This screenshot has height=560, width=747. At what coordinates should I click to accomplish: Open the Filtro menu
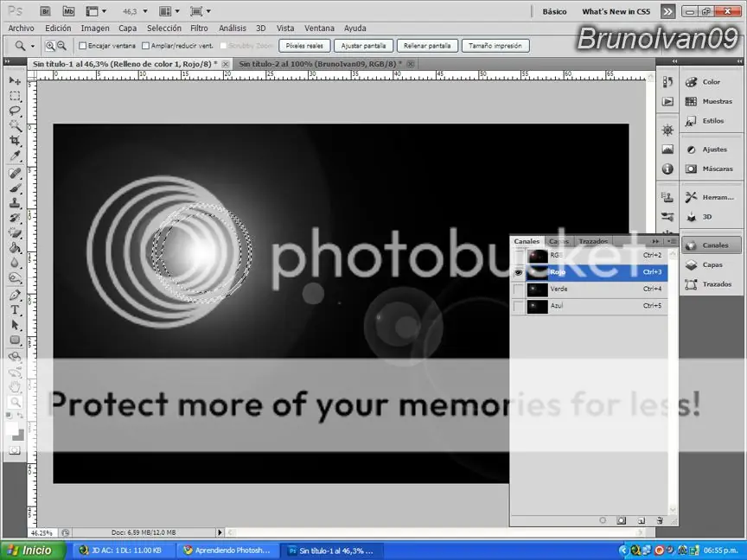pyautogui.click(x=199, y=29)
